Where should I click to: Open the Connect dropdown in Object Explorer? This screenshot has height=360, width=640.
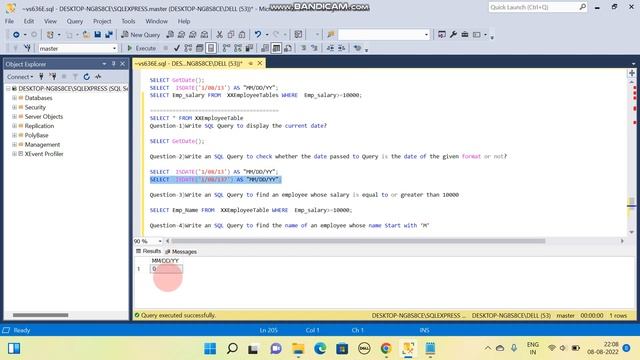[20, 77]
